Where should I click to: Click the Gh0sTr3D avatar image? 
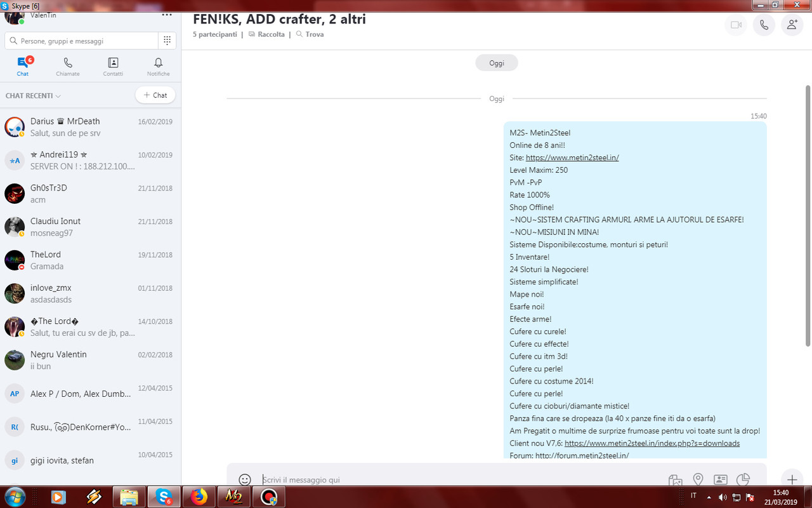15,194
